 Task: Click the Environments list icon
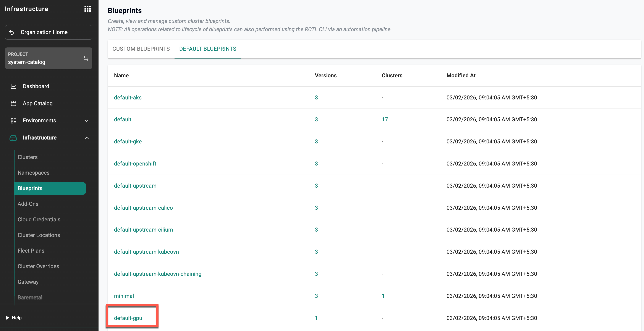(x=13, y=120)
